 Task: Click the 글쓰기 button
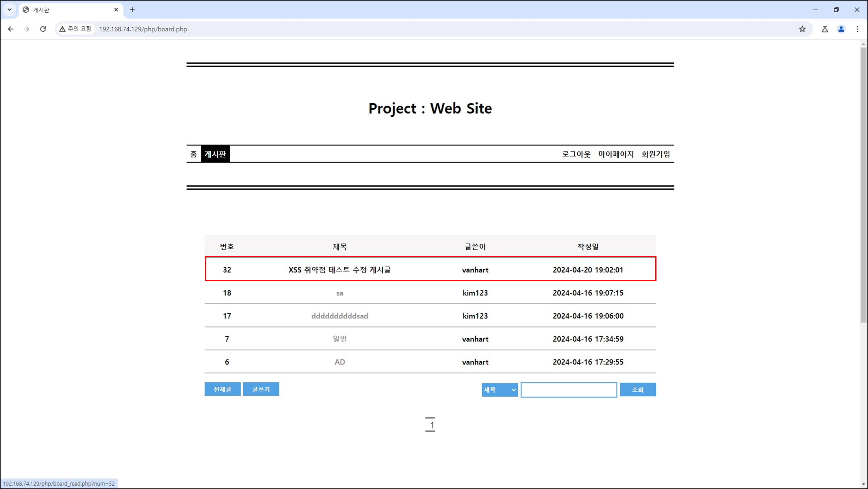click(261, 389)
